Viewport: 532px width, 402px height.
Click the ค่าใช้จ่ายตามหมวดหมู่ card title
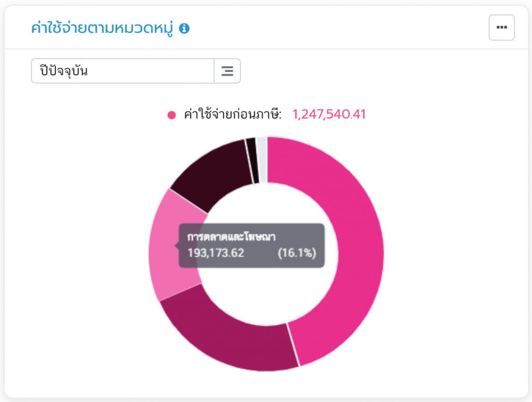point(102,28)
